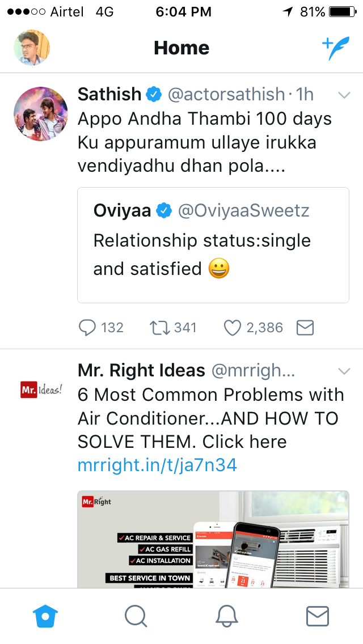Tap the @actorsathish handle
Viewport: 363px width, 644px height.
(x=226, y=94)
